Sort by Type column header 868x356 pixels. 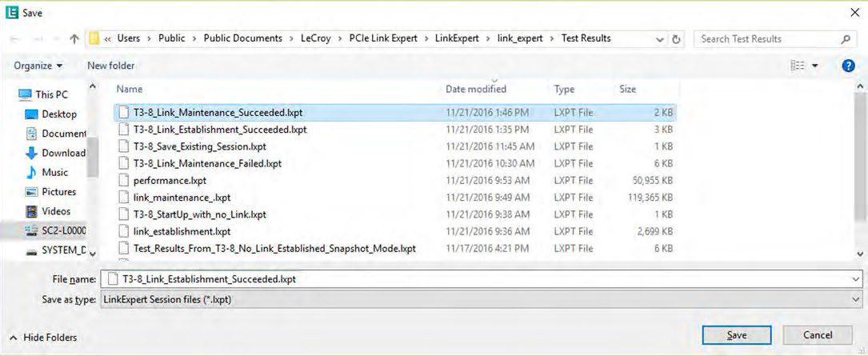coord(564,89)
